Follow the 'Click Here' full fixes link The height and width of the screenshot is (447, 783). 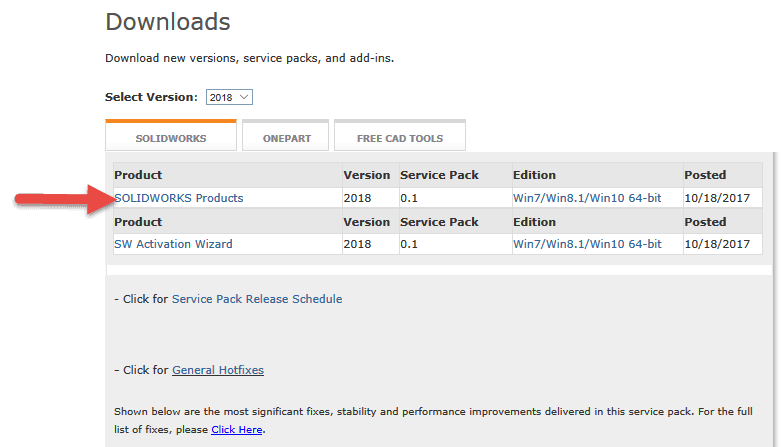click(x=238, y=430)
